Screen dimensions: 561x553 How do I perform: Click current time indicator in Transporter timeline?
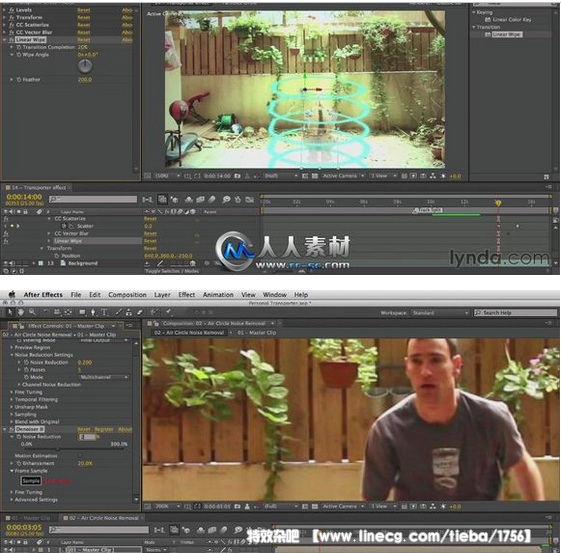tap(498, 203)
